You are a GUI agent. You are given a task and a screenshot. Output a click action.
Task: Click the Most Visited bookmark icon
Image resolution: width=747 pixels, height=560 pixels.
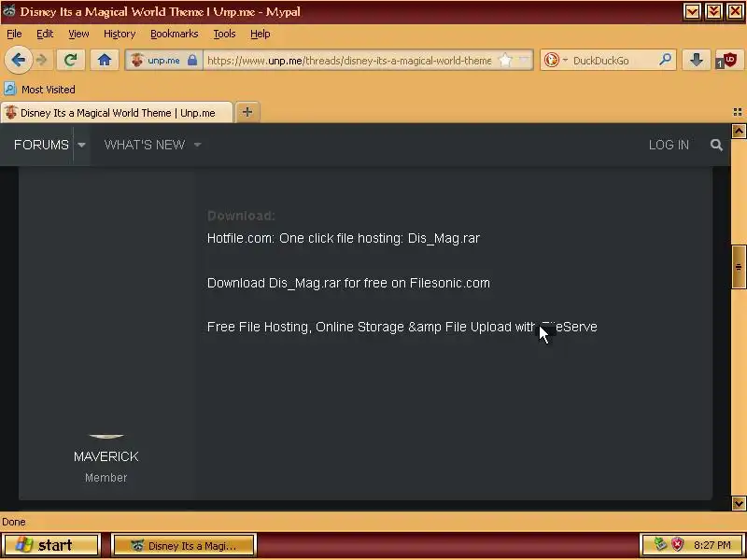click(x=9, y=89)
